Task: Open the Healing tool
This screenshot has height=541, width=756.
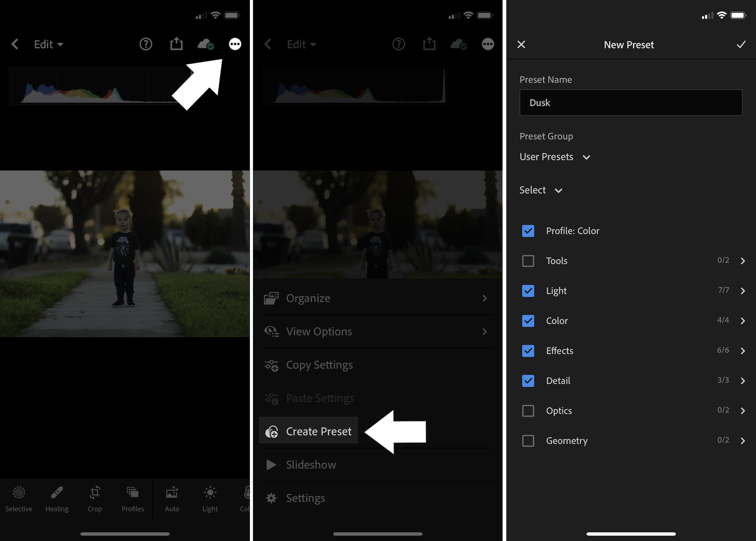Action: coord(57,498)
